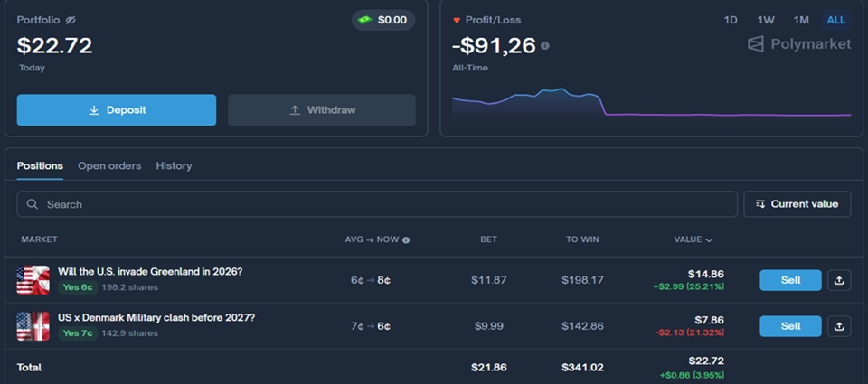This screenshot has width=868, height=384.
Task: Click the -$2.13 (21.32%) loss
Action: click(x=690, y=332)
